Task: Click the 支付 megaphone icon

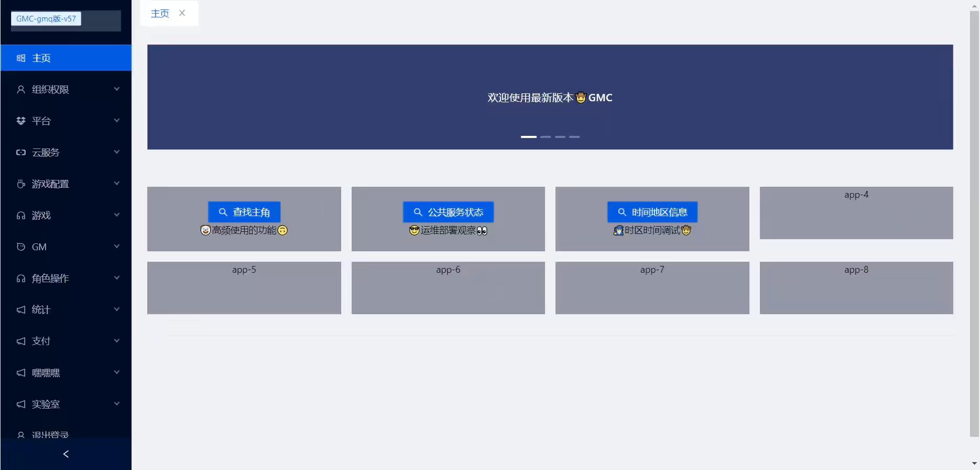Action: click(21, 341)
